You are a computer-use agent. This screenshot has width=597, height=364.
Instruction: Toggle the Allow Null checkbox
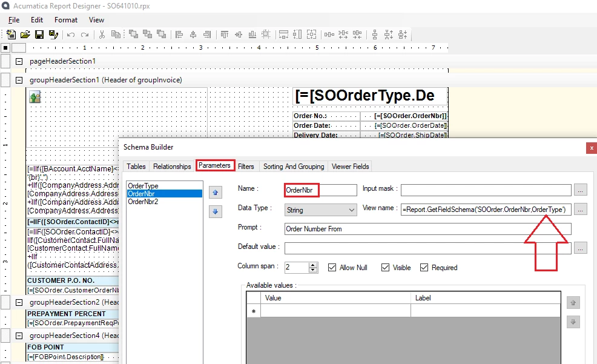tap(332, 268)
